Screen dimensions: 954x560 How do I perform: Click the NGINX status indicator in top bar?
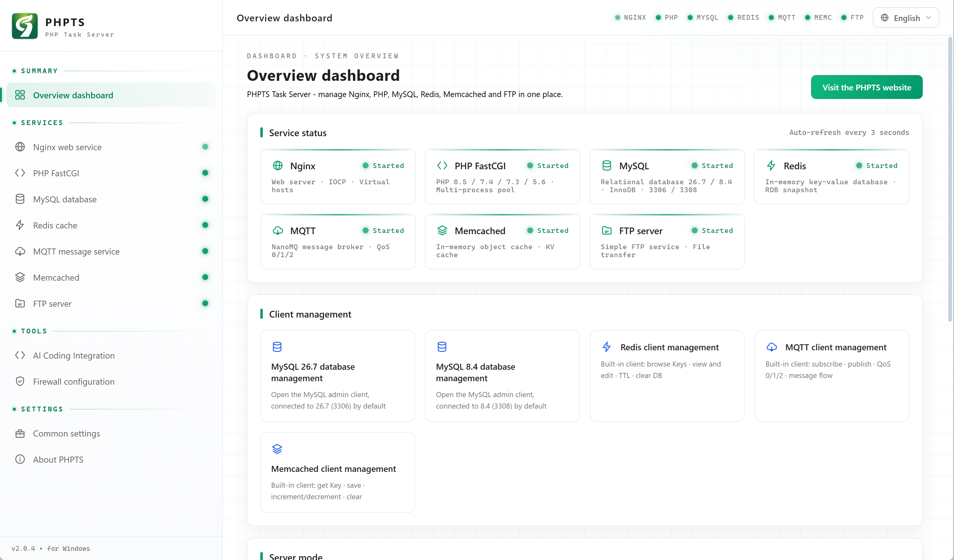click(630, 17)
